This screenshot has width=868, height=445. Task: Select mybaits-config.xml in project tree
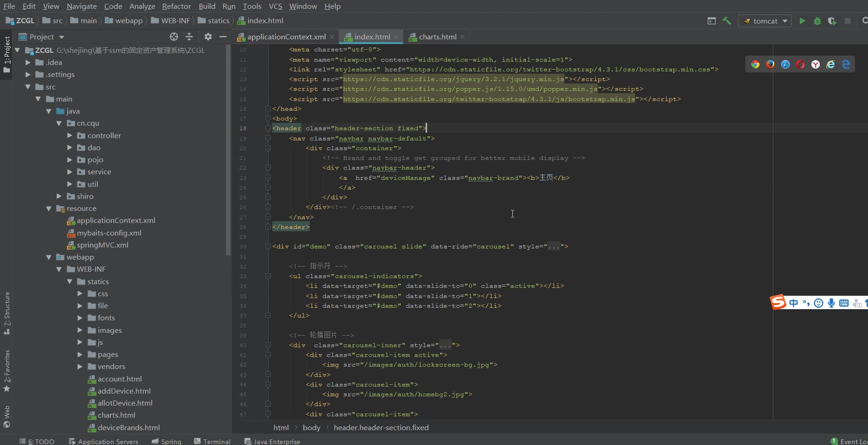pos(109,233)
